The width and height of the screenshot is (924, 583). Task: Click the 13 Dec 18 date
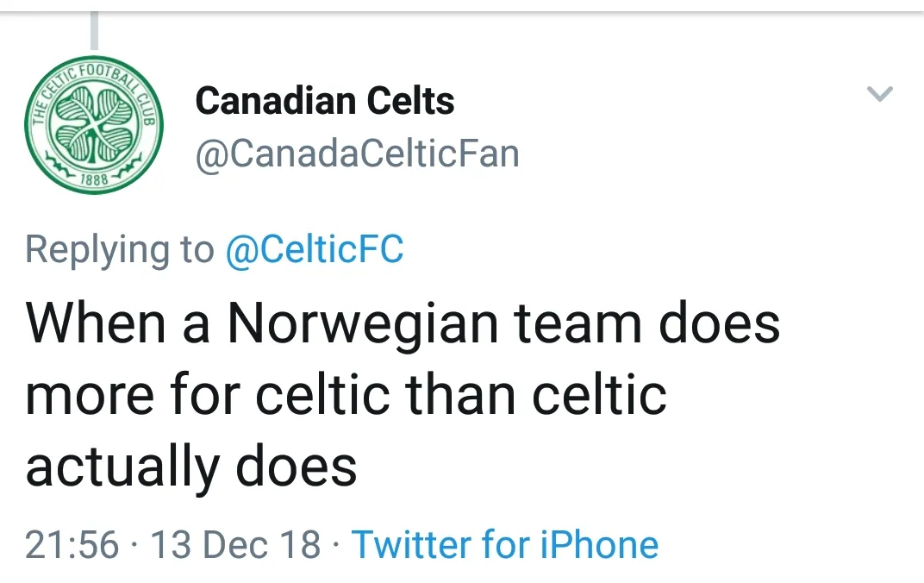click(235, 545)
